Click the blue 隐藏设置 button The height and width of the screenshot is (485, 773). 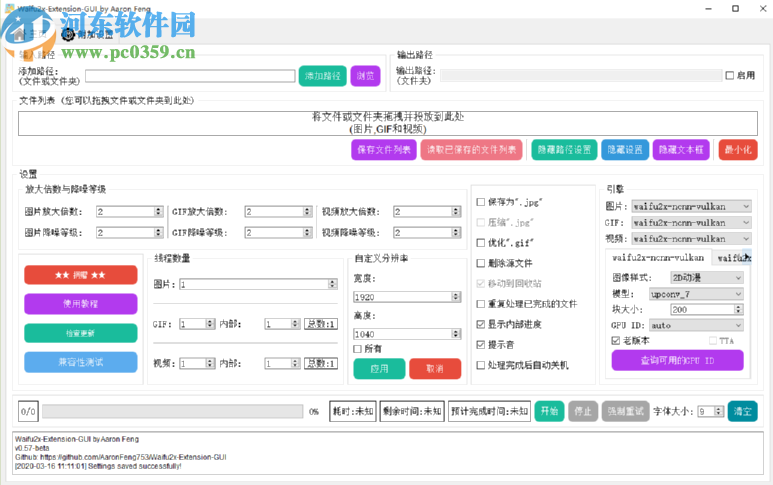click(625, 150)
